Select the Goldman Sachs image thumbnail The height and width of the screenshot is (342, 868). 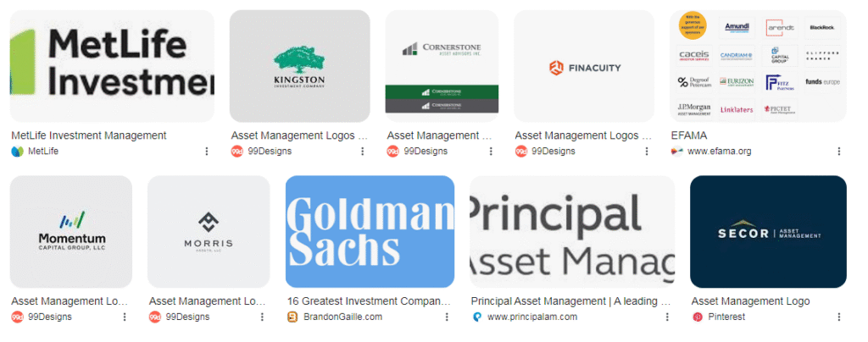tap(370, 232)
